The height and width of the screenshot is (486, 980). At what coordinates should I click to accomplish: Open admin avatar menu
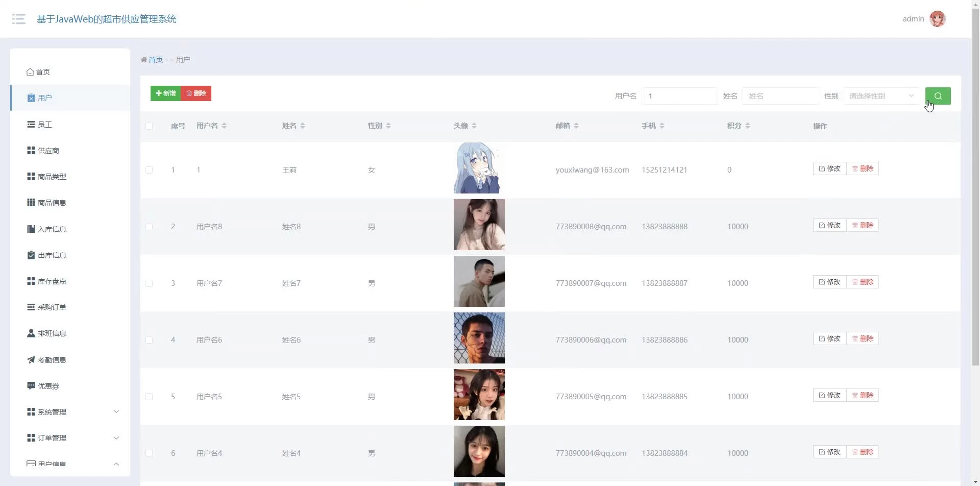tap(937, 19)
